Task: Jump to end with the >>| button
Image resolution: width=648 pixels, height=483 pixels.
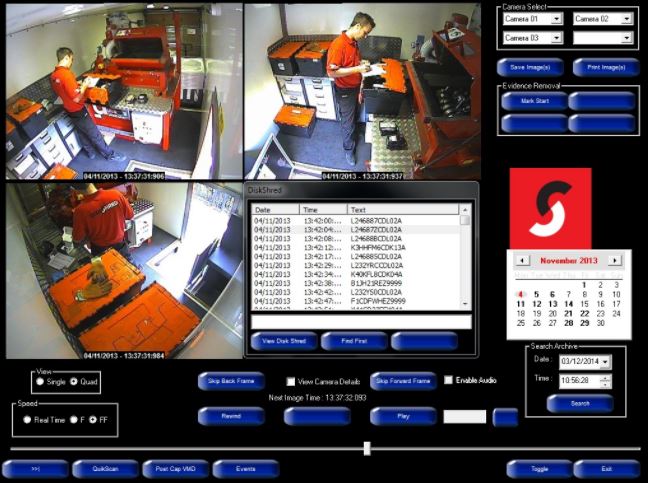Action: [x=35, y=469]
